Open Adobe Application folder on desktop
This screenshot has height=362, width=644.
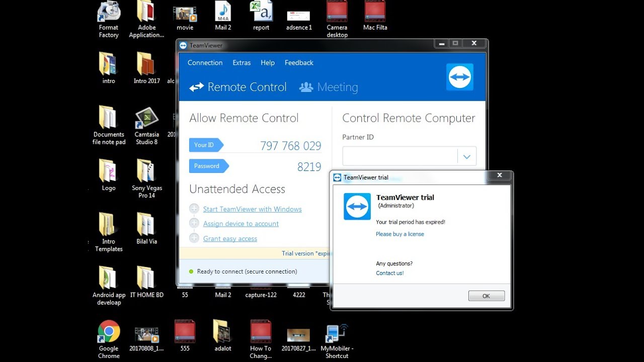point(146,20)
